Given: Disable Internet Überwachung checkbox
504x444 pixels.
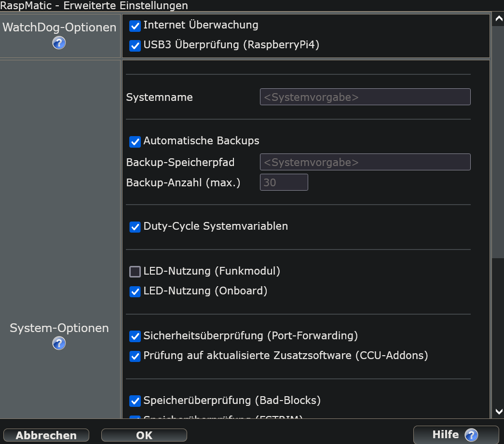Looking at the screenshot, I should [135, 26].
